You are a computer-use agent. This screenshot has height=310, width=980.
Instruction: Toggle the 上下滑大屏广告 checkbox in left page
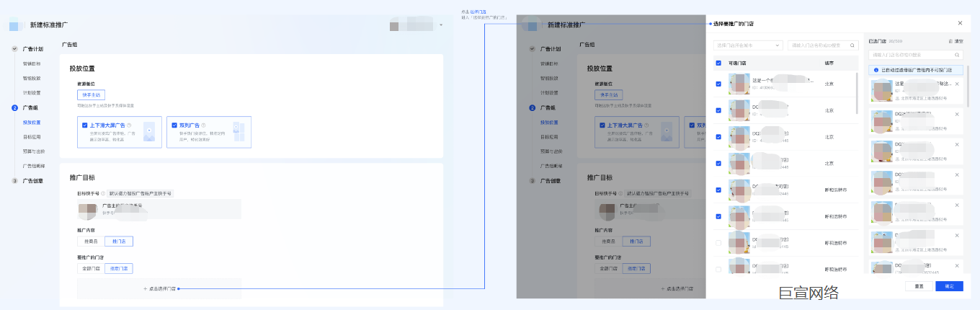(x=85, y=125)
